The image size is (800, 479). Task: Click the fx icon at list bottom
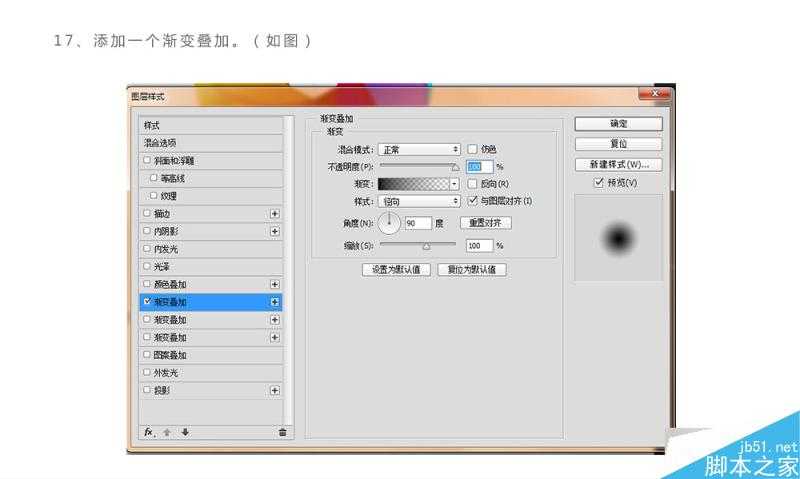pos(148,432)
